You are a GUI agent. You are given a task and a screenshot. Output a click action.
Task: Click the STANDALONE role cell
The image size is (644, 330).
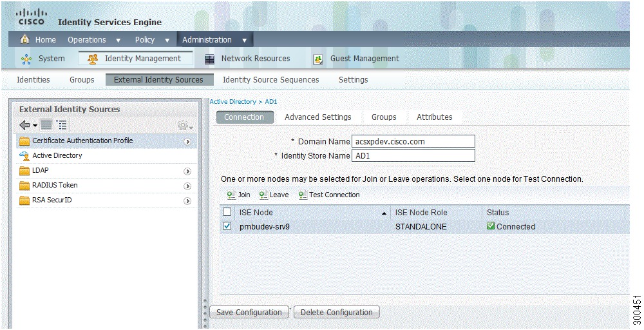pos(421,226)
